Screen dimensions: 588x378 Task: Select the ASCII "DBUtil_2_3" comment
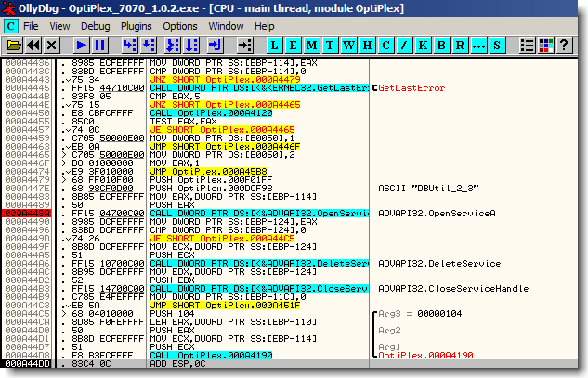pos(428,189)
